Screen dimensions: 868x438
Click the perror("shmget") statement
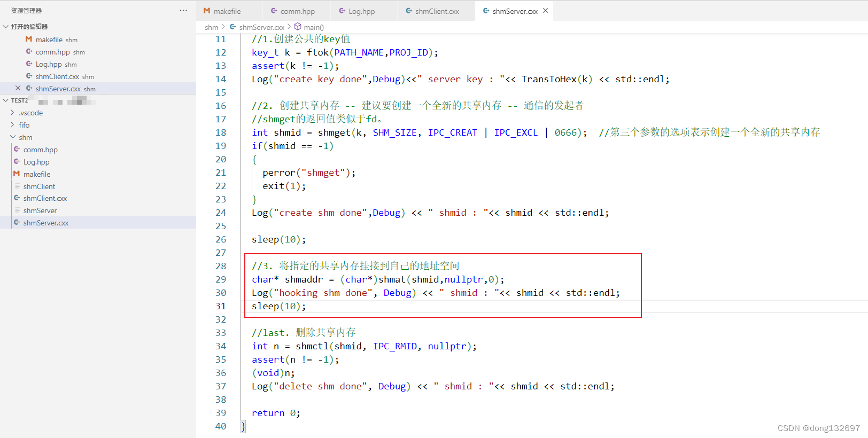tap(309, 173)
